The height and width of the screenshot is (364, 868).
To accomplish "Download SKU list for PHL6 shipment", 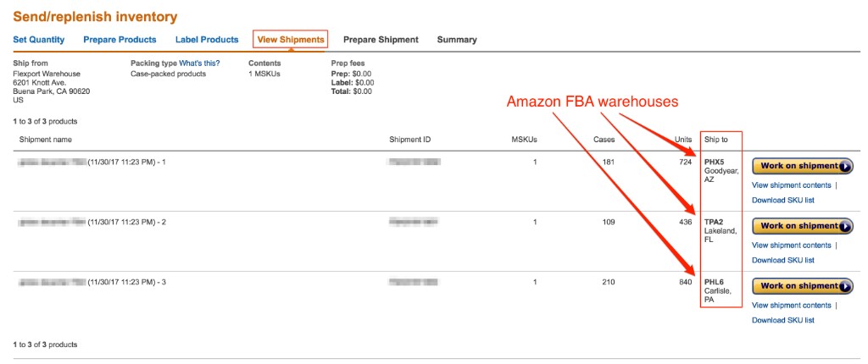I will pyautogui.click(x=782, y=320).
